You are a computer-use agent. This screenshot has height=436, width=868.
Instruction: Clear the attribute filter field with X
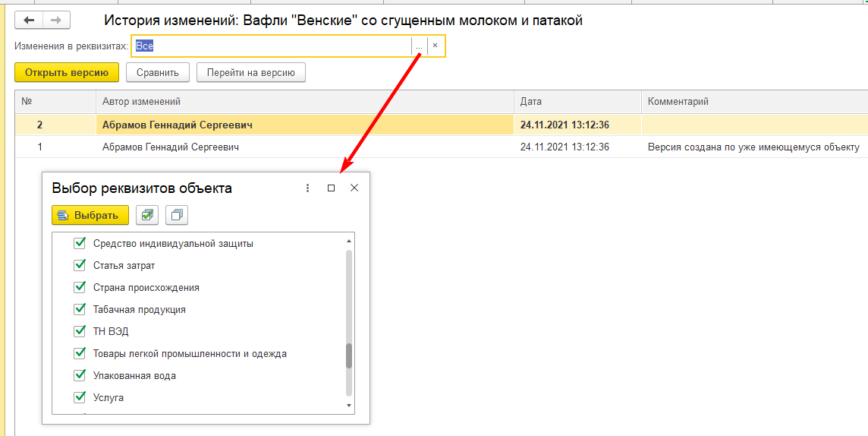[x=435, y=46]
